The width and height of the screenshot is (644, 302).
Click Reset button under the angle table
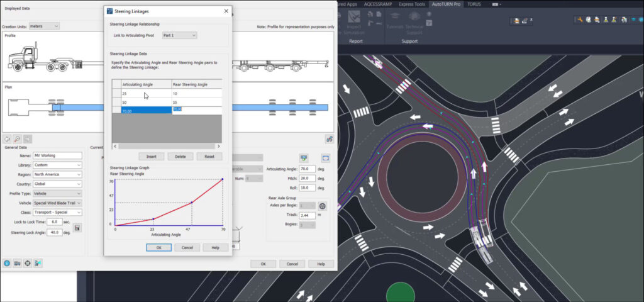pos(209,157)
